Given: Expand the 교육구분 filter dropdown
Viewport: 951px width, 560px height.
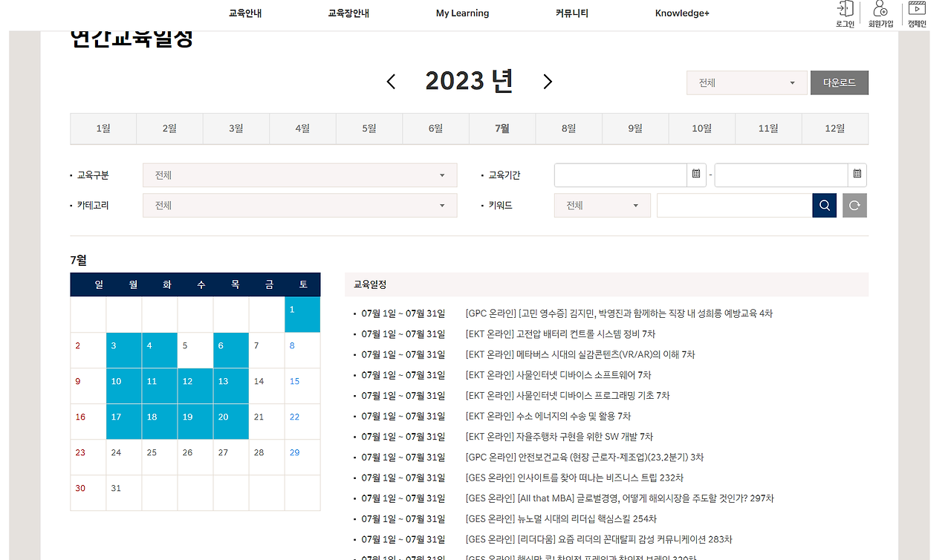Looking at the screenshot, I should [x=299, y=175].
